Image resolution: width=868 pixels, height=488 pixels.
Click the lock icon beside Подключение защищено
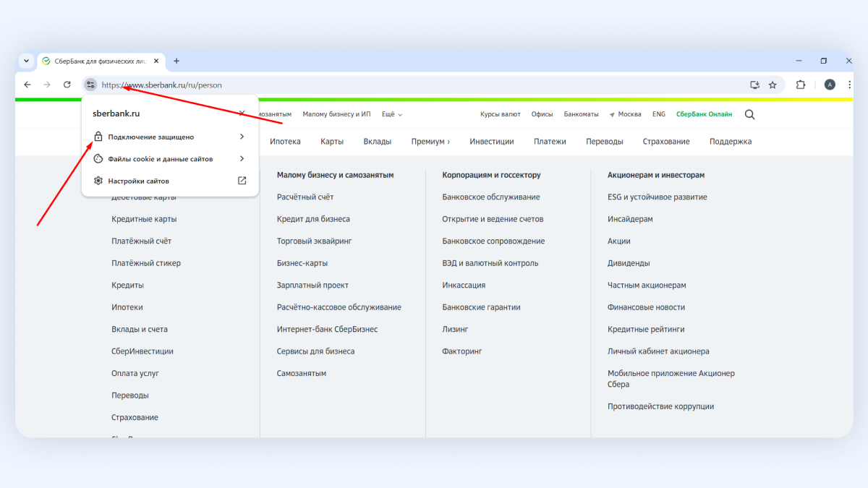tap(98, 137)
